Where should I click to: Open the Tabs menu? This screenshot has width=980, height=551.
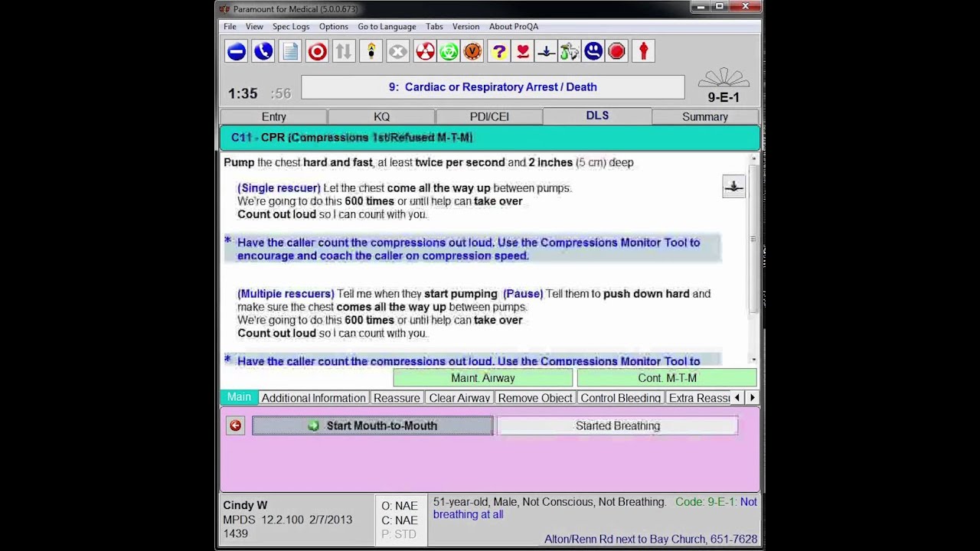tap(434, 26)
